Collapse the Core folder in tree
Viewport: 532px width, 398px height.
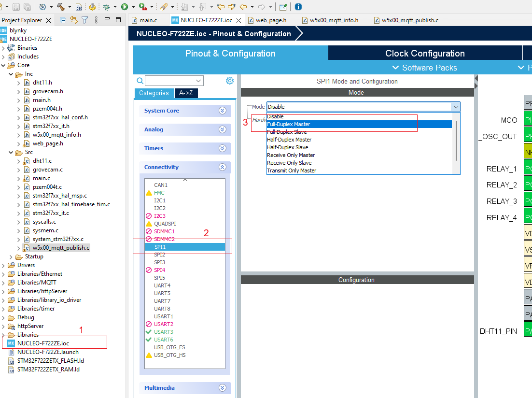click(x=3, y=65)
